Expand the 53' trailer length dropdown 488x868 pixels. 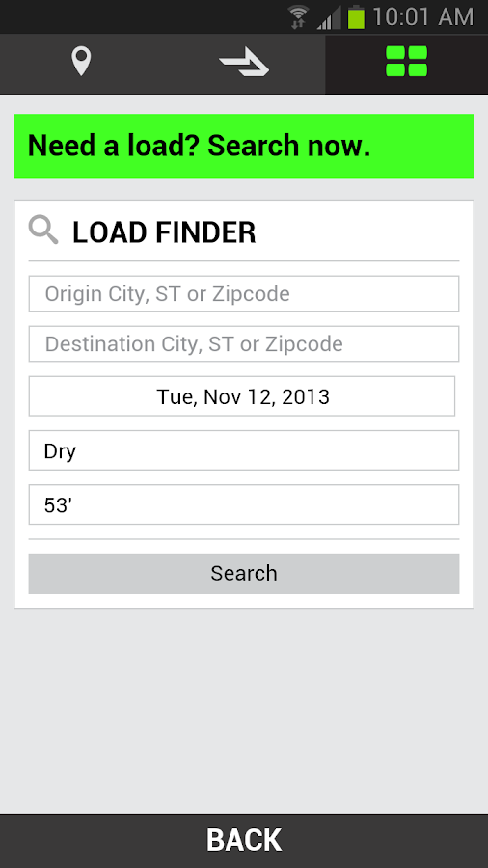click(x=244, y=504)
